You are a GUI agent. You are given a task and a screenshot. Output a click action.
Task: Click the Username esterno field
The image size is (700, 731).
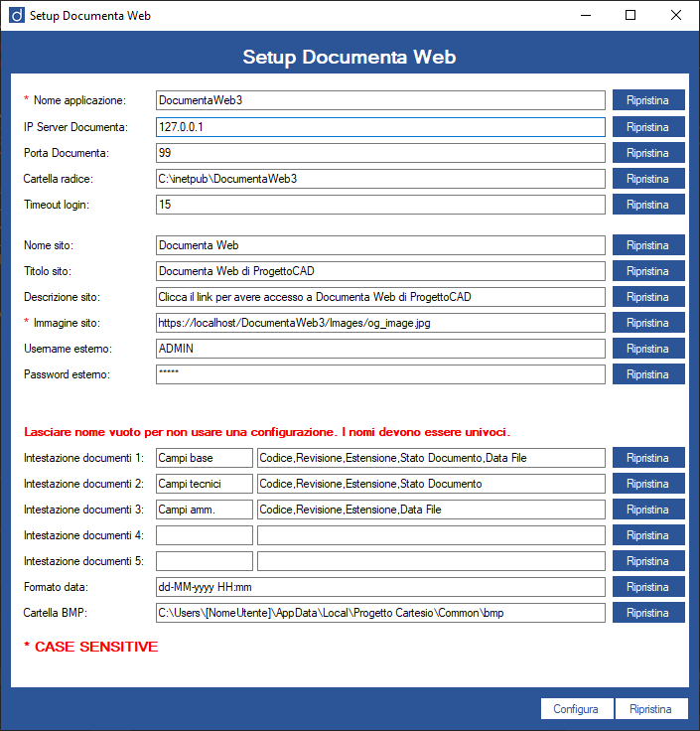(380, 349)
